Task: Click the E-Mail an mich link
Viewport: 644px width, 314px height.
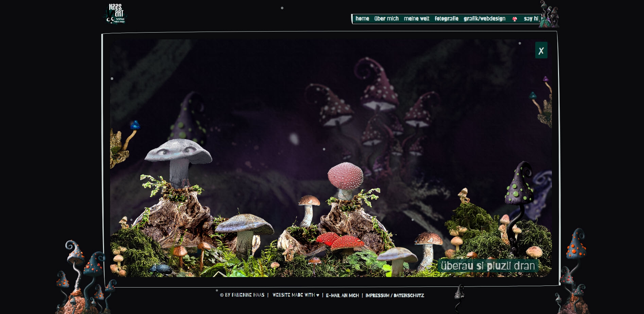Action: point(342,295)
